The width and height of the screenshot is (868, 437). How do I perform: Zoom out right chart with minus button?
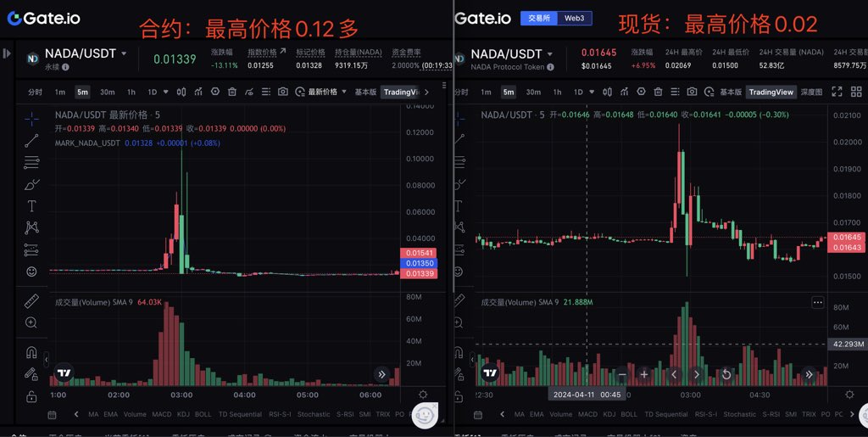[x=622, y=374]
